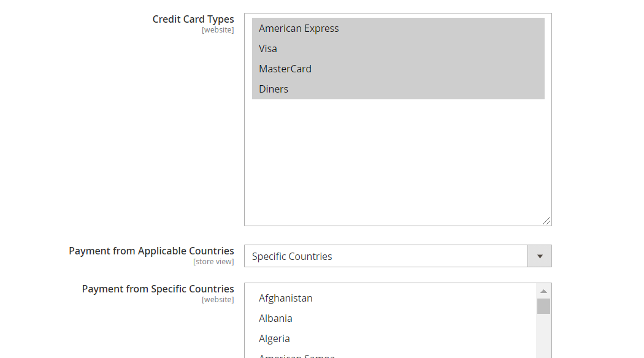Image resolution: width=644 pixels, height=358 pixels.
Task: Select Afghanistan in the countries list
Action: tap(286, 298)
